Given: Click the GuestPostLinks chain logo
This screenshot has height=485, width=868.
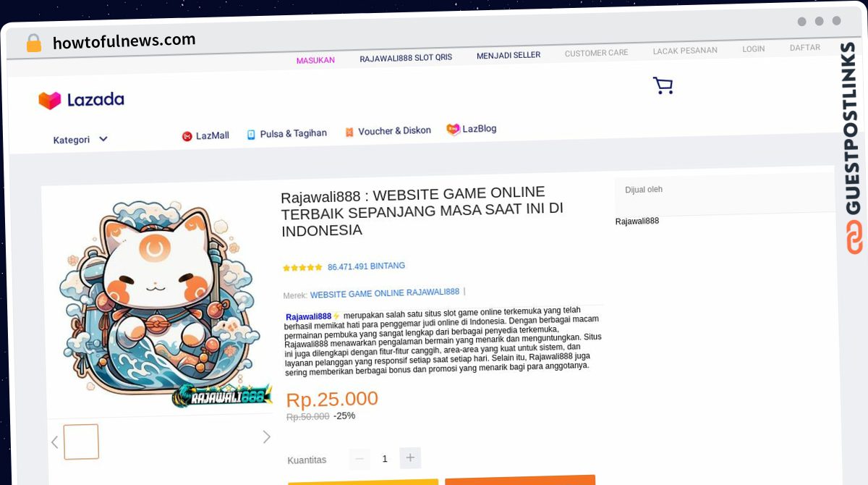Looking at the screenshot, I should pos(854,237).
